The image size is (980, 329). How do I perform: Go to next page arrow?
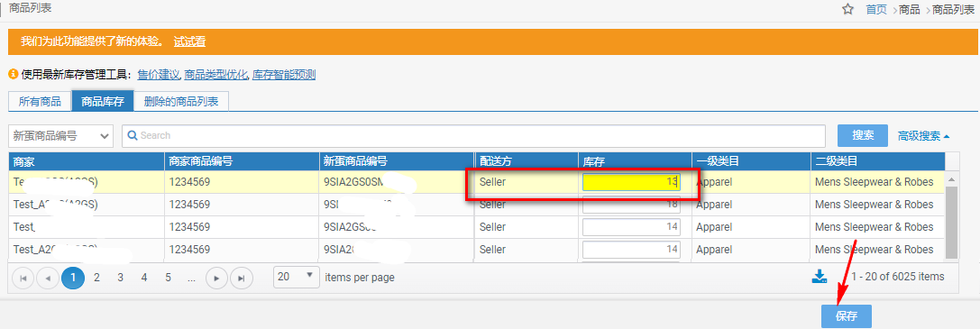[x=216, y=278]
